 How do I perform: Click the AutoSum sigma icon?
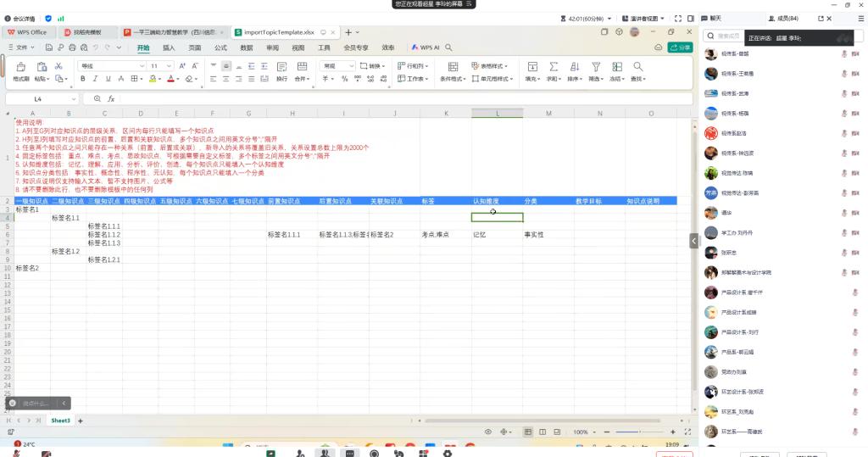click(x=554, y=67)
